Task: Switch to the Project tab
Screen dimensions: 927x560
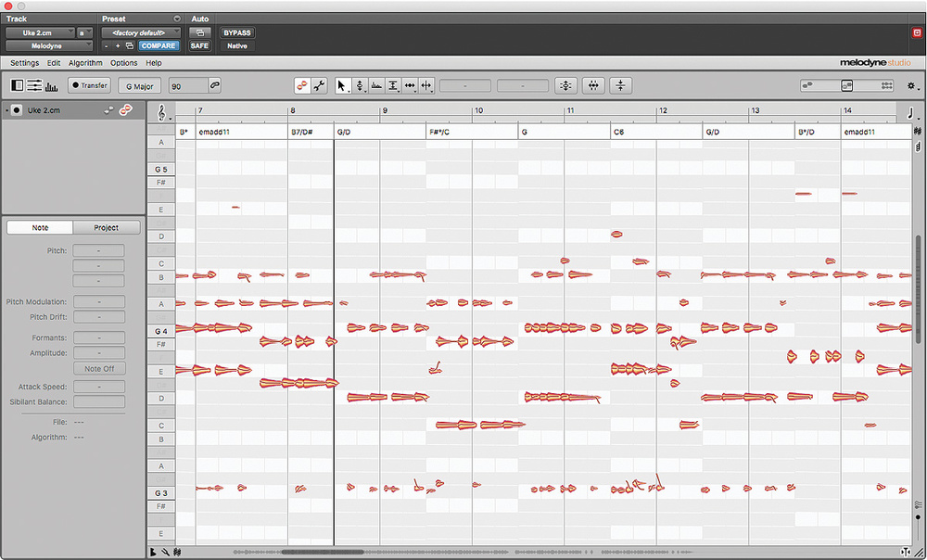Action: [105, 227]
